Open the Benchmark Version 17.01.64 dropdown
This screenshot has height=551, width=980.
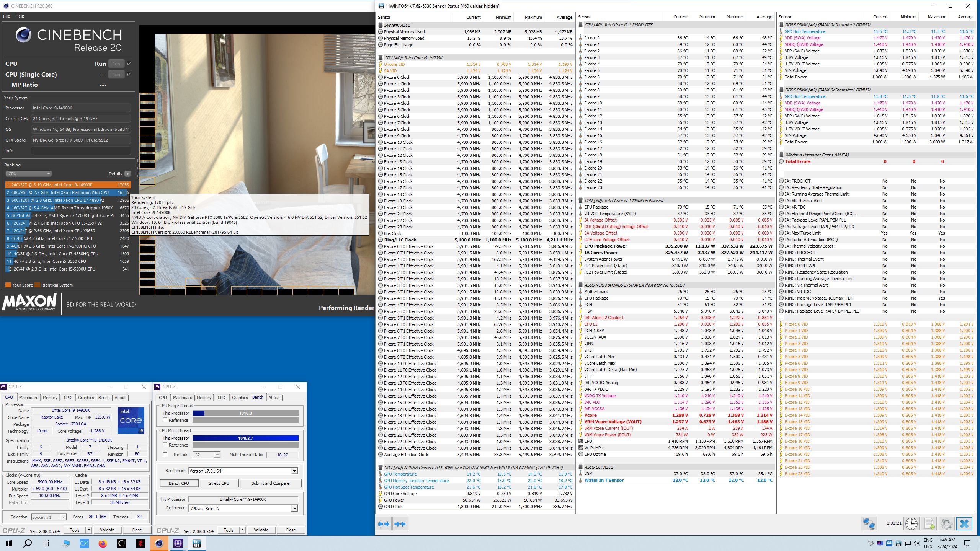click(x=294, y=471)
